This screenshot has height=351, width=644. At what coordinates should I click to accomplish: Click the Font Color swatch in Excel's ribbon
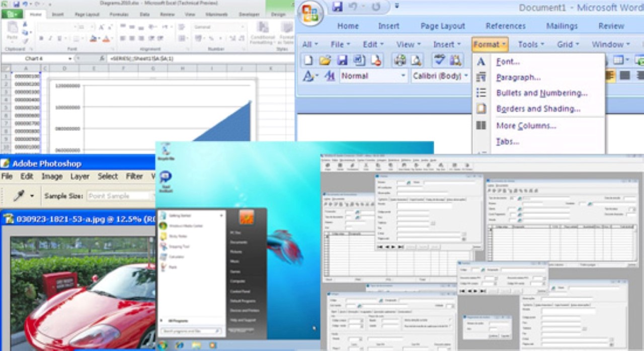click(106, 37)
